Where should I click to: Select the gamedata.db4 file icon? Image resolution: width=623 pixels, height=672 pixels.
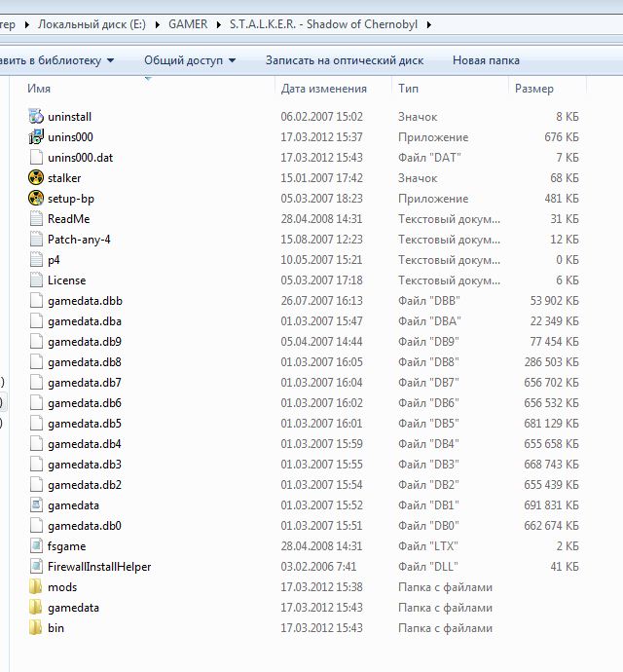point(36,443)
